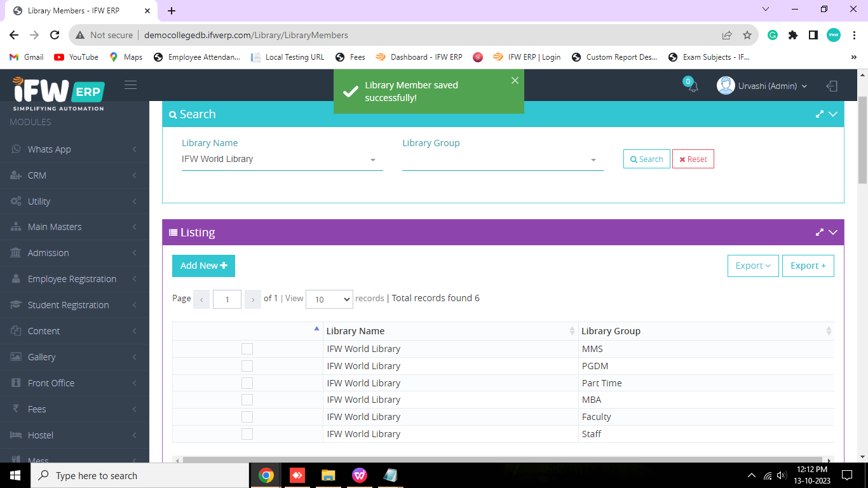
Task: Expand Search panel to fullscreen
Action: (820, 114)
